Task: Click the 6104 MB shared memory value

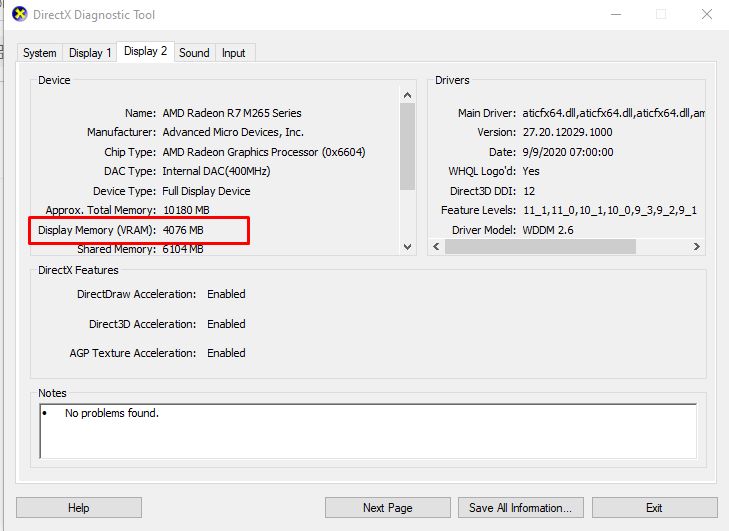Action: point(183,249)
